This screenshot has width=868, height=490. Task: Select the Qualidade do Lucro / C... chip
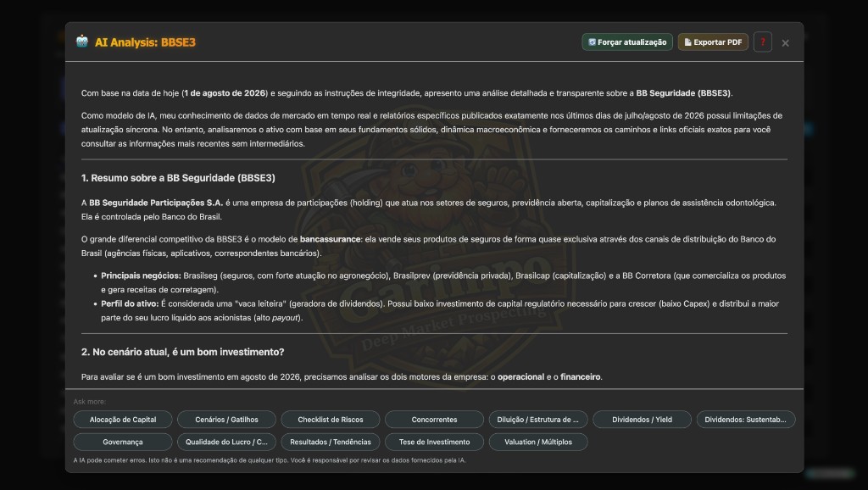coord(226,442)
